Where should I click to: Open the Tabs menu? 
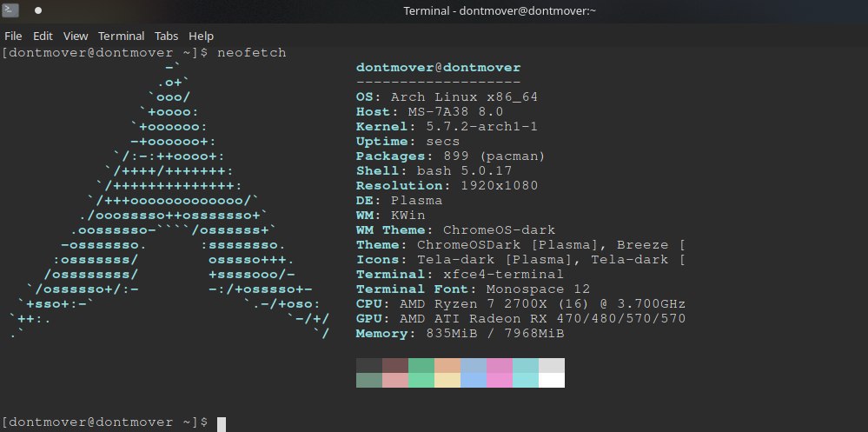[x=166, y=36]
